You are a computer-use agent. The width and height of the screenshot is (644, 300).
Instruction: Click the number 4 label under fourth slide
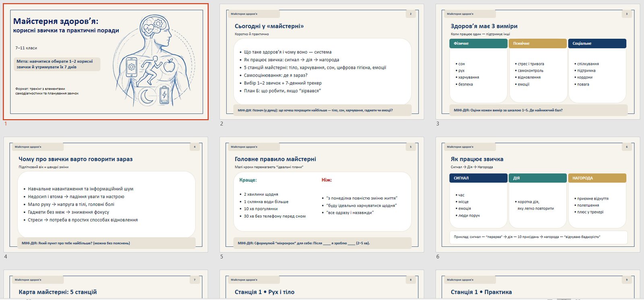[6, 257]
